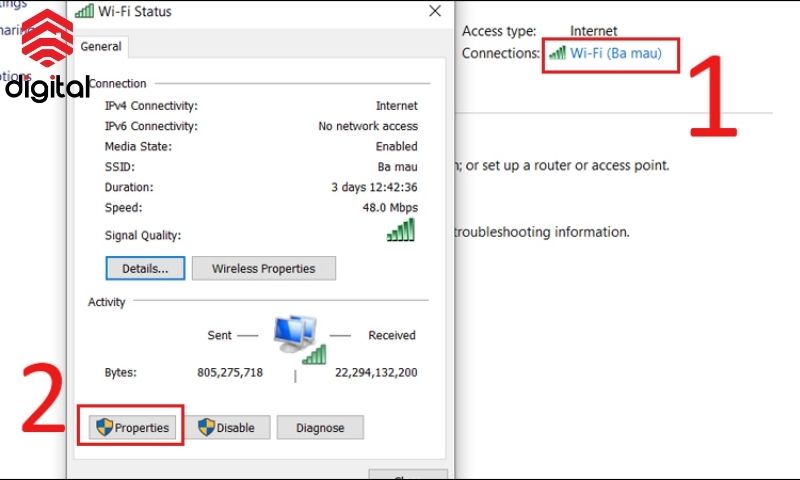
Task: Click the signal icon beside Wi-Fi (Ba mau)
Action: pyautogui.click(x=557, y=53)
